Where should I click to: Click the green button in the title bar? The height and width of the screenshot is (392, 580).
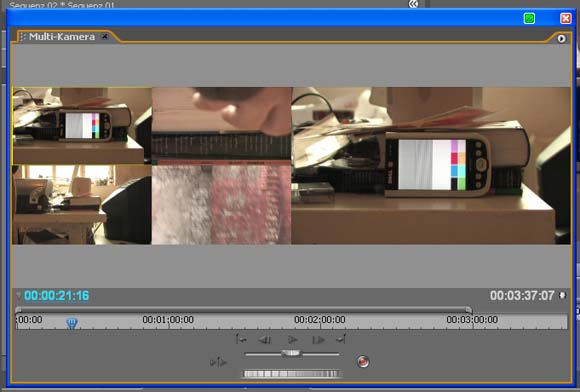(x=529, y=18)
